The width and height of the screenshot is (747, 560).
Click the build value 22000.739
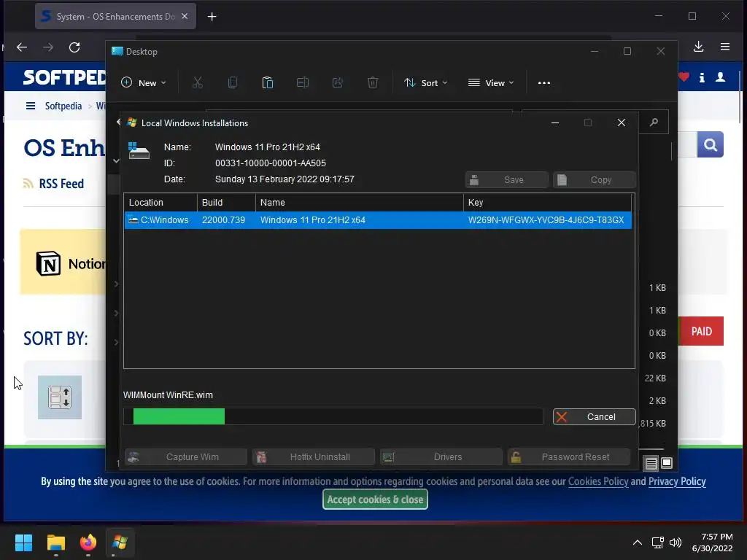(x=223, y=220)
